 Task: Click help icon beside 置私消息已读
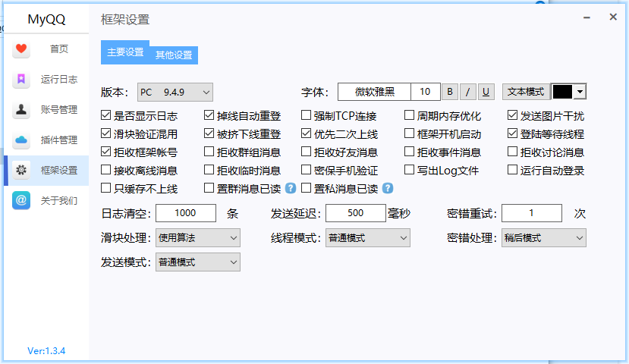click(388, 188)
